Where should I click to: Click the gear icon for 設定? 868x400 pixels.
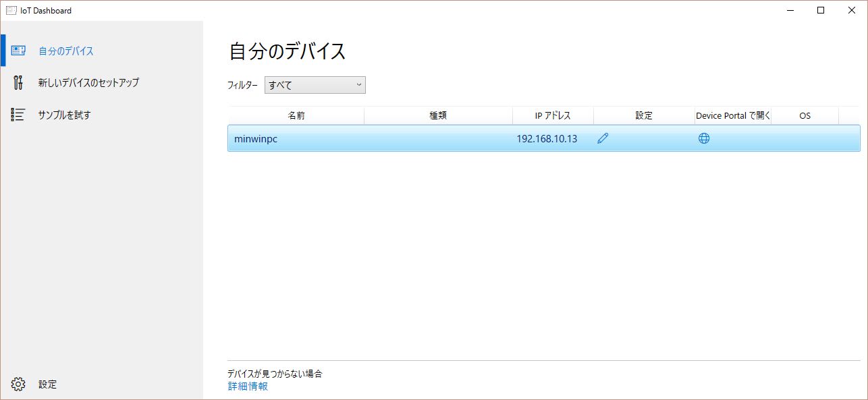pyautogui.click(x=18, y=384)
